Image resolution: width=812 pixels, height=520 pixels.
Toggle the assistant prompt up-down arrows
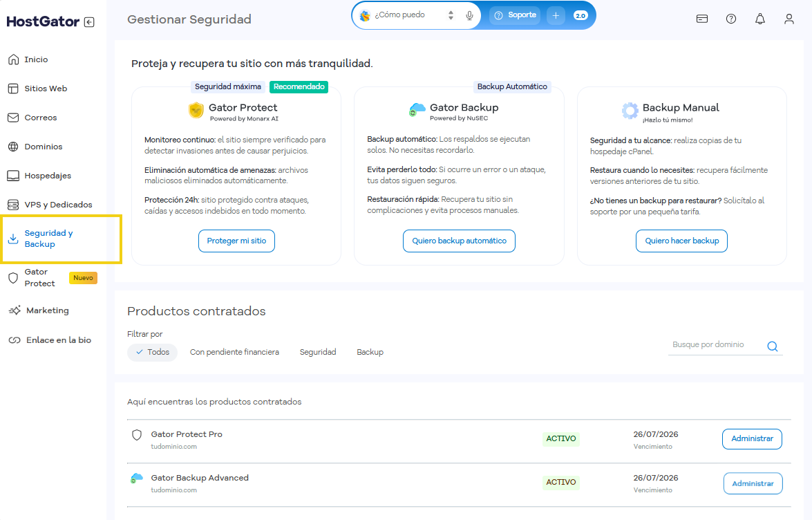click(451, 15)
